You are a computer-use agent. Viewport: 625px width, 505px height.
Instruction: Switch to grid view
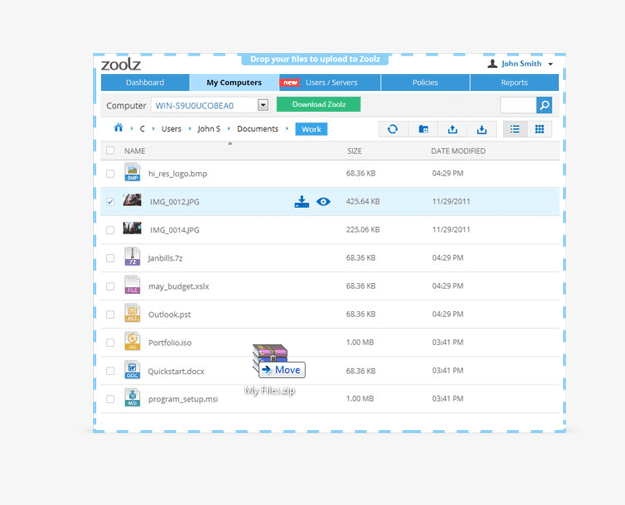pyautogui.click(x=540, y=129)
